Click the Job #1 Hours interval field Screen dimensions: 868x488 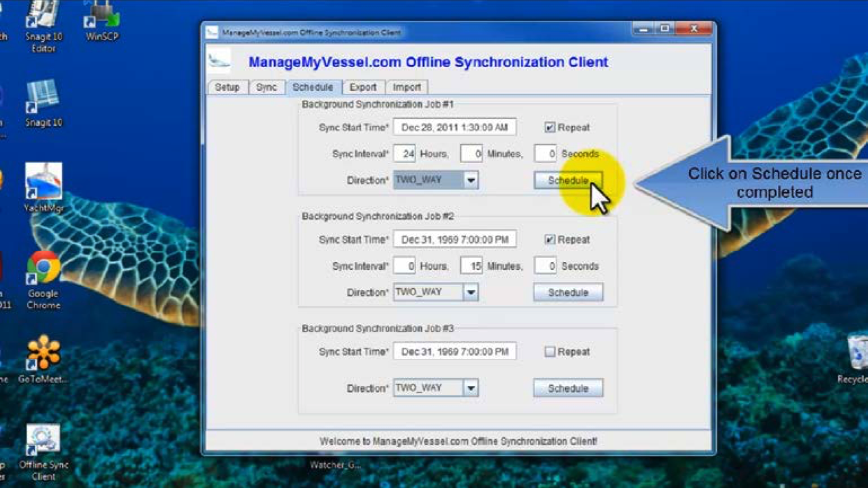405,154
